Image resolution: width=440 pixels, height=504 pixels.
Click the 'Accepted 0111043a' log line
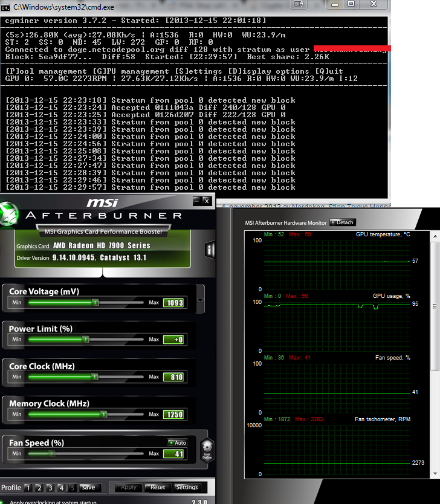(x=146, y=108)
